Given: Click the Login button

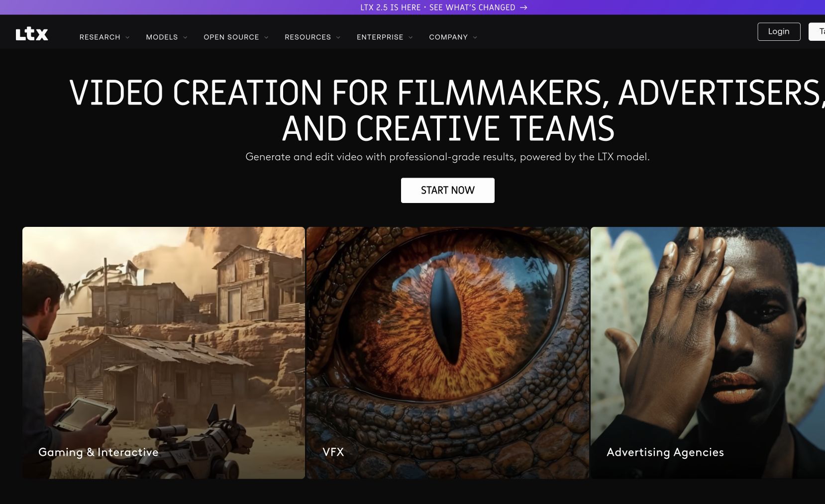Looking at the screenshot, I should (779, 31).
